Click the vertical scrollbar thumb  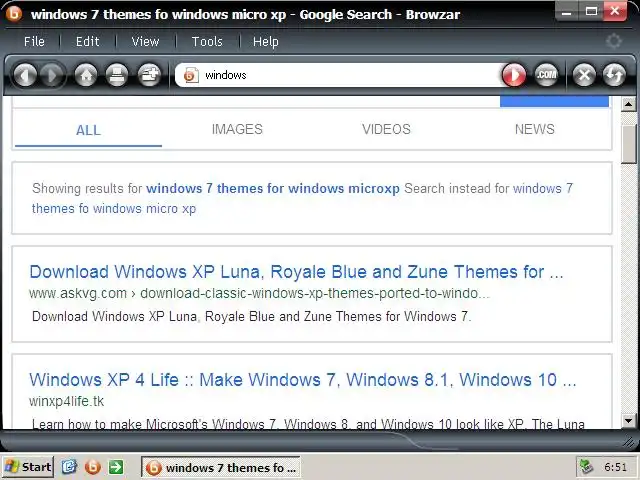tap(629, 144)
